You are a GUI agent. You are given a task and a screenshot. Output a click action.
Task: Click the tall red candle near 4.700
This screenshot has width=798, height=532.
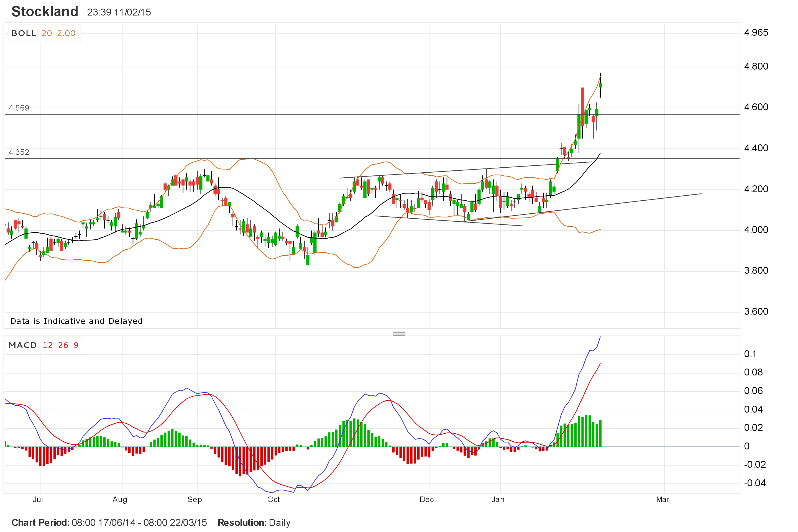pos(582,107)
